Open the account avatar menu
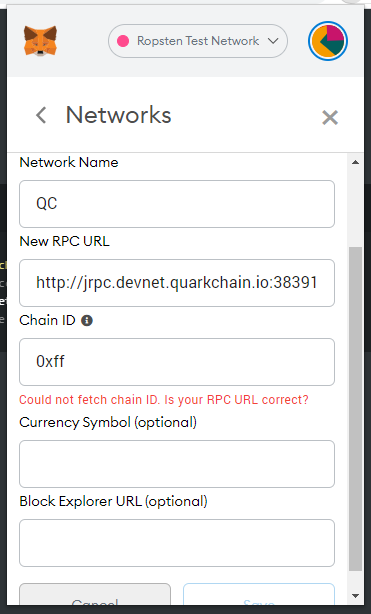The width and height of the screenshot is (371, 614). pyautogui.click(x=328, y=41)
